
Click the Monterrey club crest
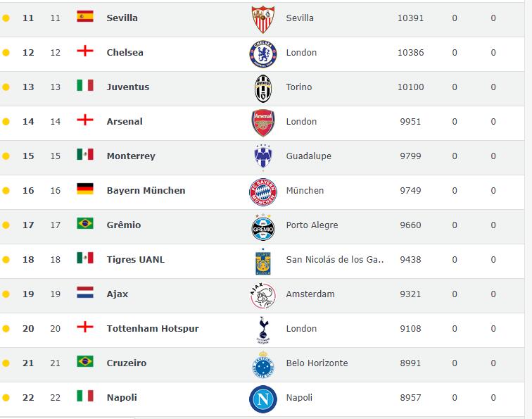263,157
